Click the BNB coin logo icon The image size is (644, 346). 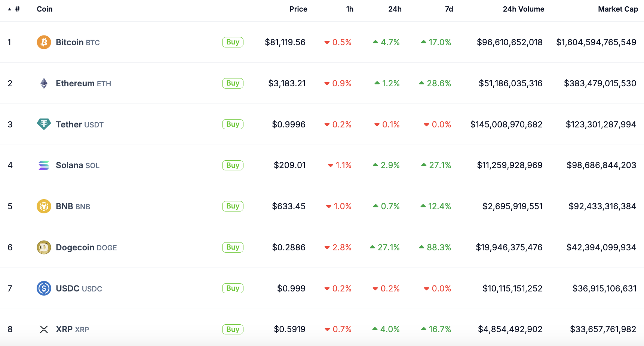[44, 206]
